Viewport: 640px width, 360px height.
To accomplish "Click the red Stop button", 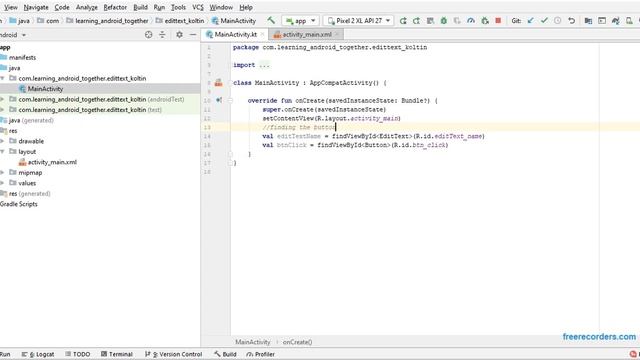I will point(498,20).
